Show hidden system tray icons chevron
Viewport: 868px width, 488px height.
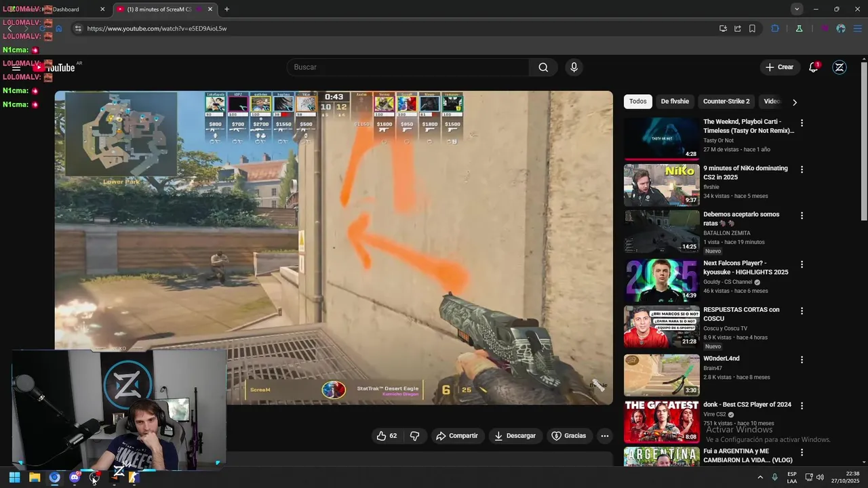pos(759,477)
